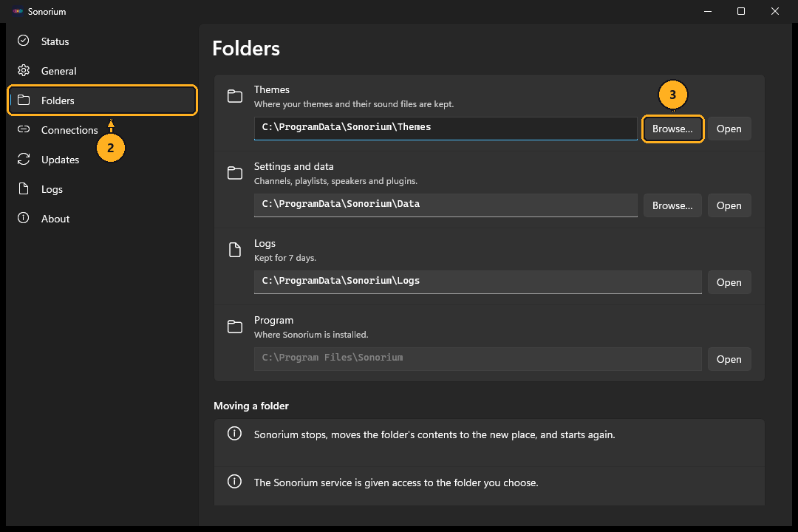Select the Folders navigation item
Image resolution: width=798 pixels, height=532 pixels.
102,100
